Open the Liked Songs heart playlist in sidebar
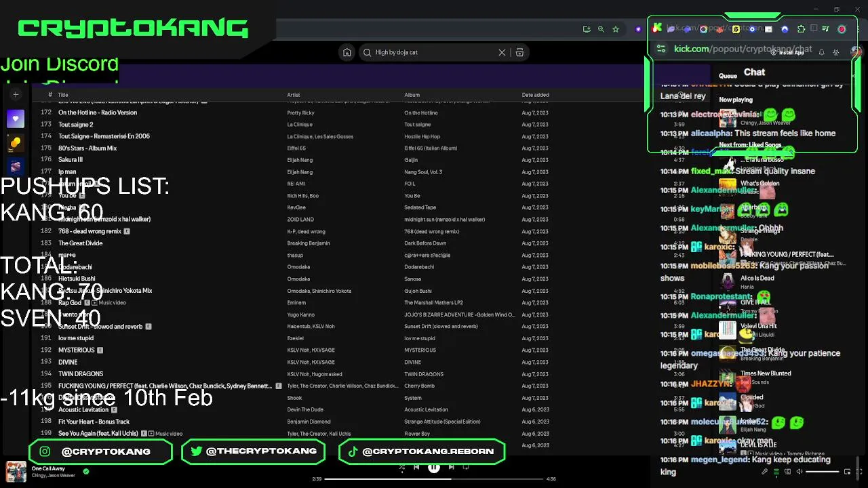 coord(16,119)
